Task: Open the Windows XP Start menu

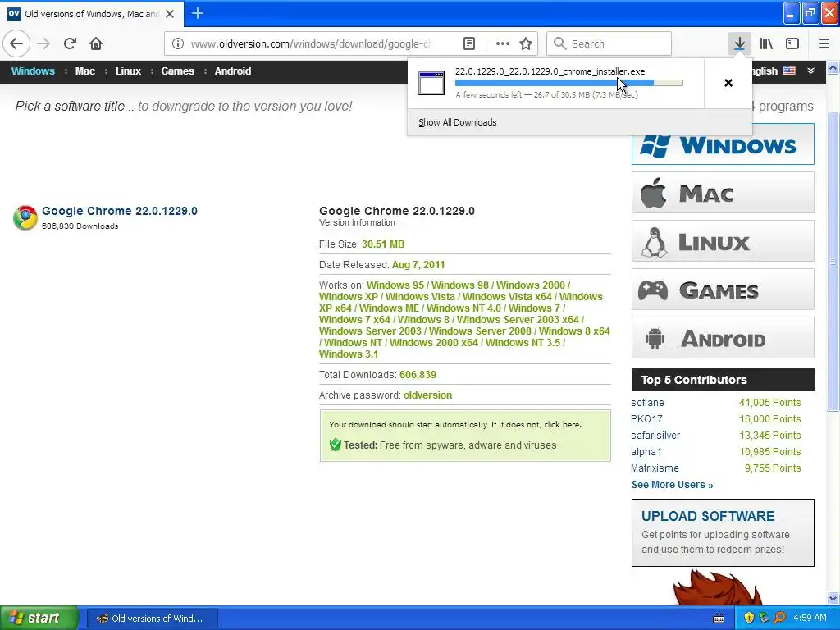Action: click(x=39, y=618)
